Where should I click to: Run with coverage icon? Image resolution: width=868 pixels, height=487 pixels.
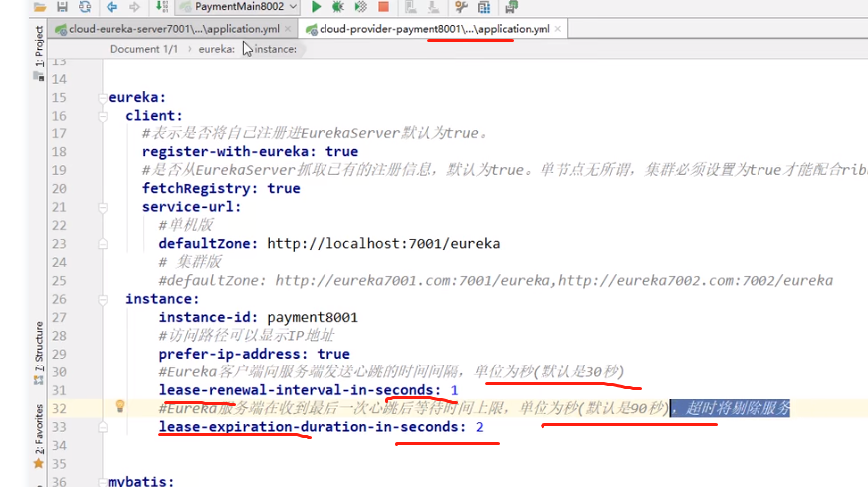(361, 7)
